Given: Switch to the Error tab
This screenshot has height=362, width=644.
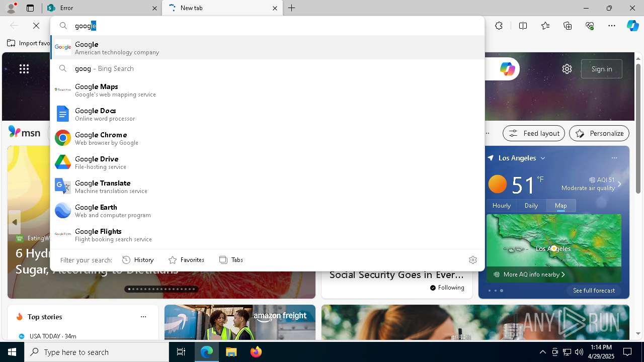Looking at the screenshot, I should pyautogui.click(x=102, y=8).
